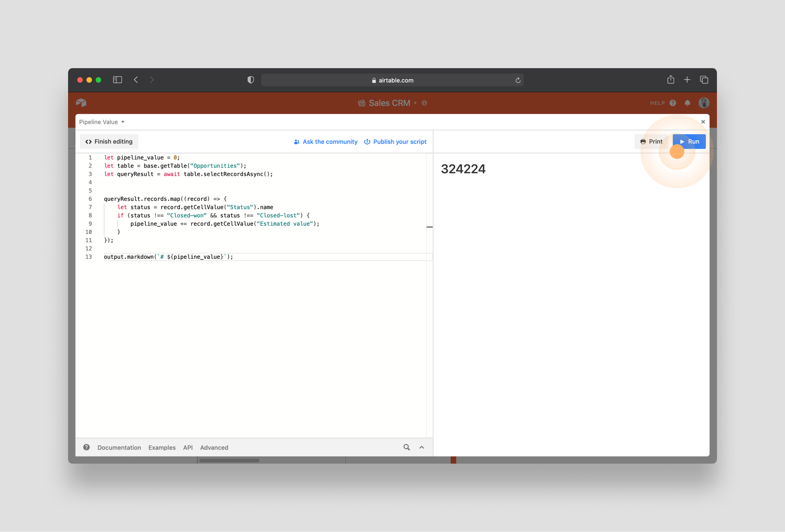This screenshot has width=785, height=532.
Task: Click the horizontal scrollbar below the editor
Action: click(229, 460)
